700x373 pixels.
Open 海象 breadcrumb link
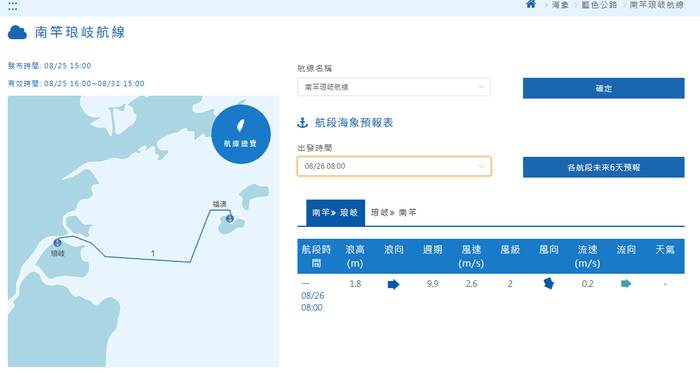(560, 5)
